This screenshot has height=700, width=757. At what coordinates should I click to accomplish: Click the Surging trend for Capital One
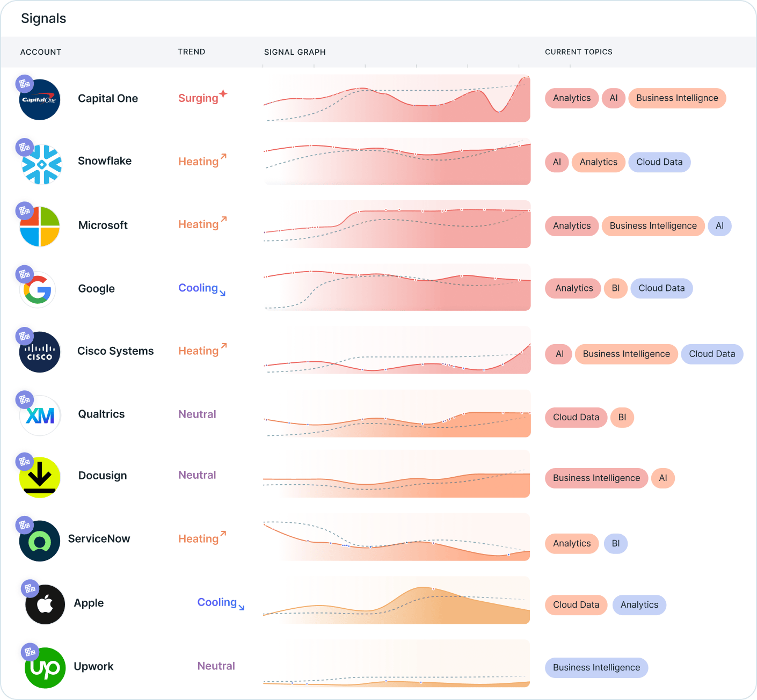[x=198, y=98]
